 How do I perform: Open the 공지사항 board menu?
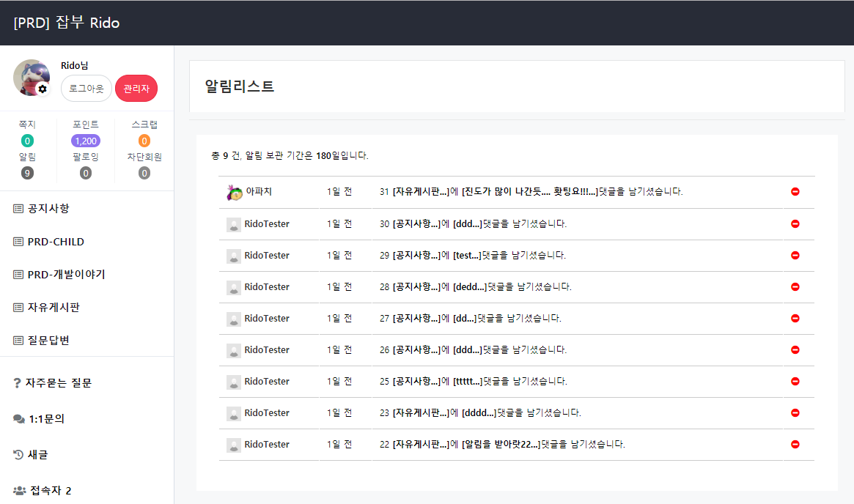(x=48, y=209)
